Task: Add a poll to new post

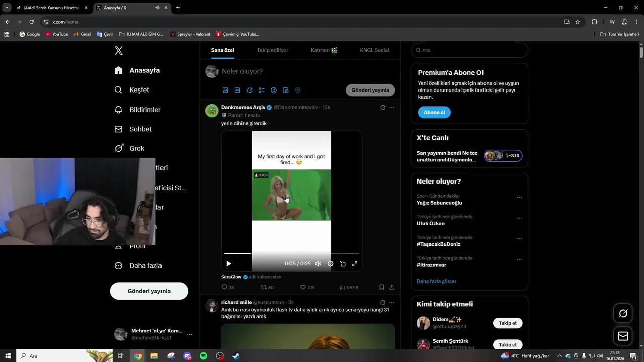Action: [x=262, y=90]
